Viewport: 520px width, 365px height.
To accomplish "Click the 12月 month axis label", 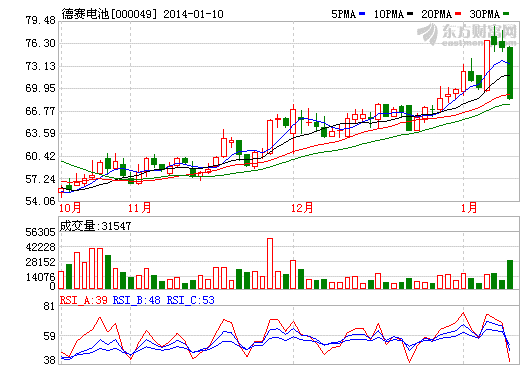I will (x=302, y=208).
